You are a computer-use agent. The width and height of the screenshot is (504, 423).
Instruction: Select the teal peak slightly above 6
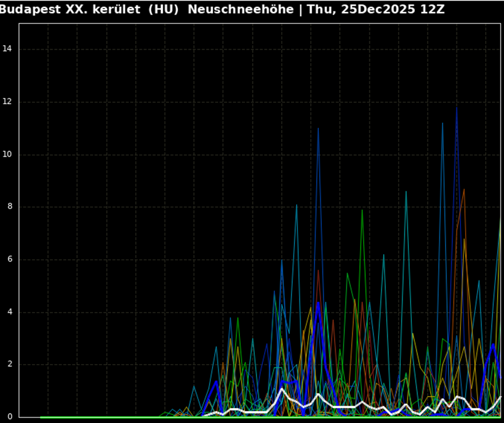tap(384, 255)
